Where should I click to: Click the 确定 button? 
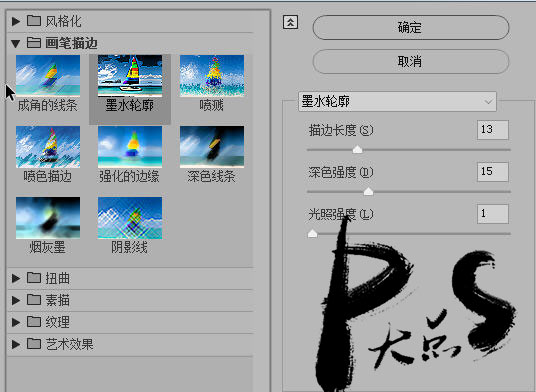click(x=411, y=27)
